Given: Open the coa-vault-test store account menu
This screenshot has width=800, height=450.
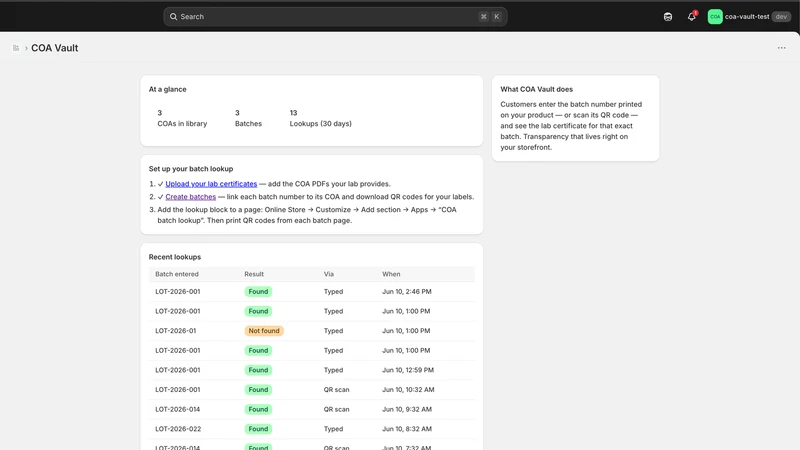Looking at the screenshot, I should [749, 17].
